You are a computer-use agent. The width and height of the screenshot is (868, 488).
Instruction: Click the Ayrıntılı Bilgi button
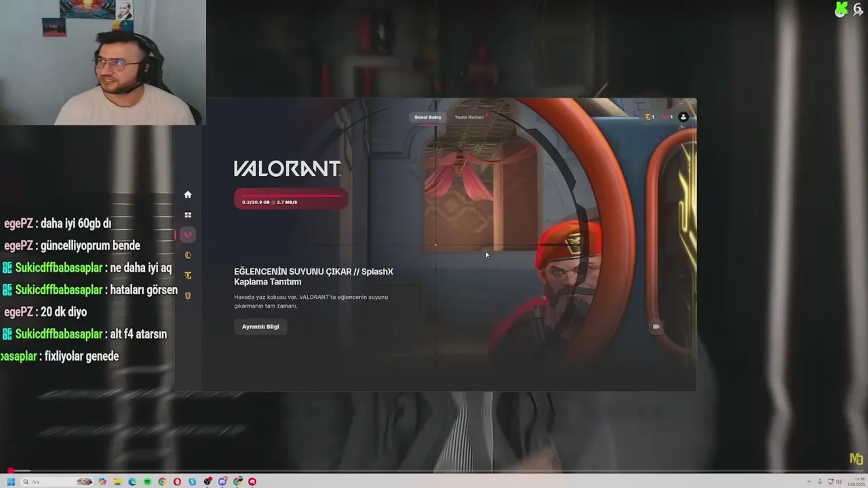pyautogui.click(x=260, y=327)
